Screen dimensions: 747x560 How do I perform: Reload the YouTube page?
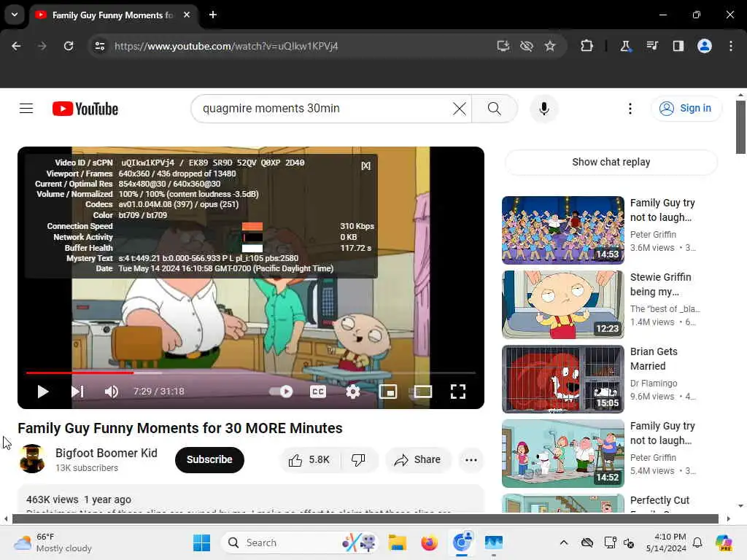tap(69, 46)
